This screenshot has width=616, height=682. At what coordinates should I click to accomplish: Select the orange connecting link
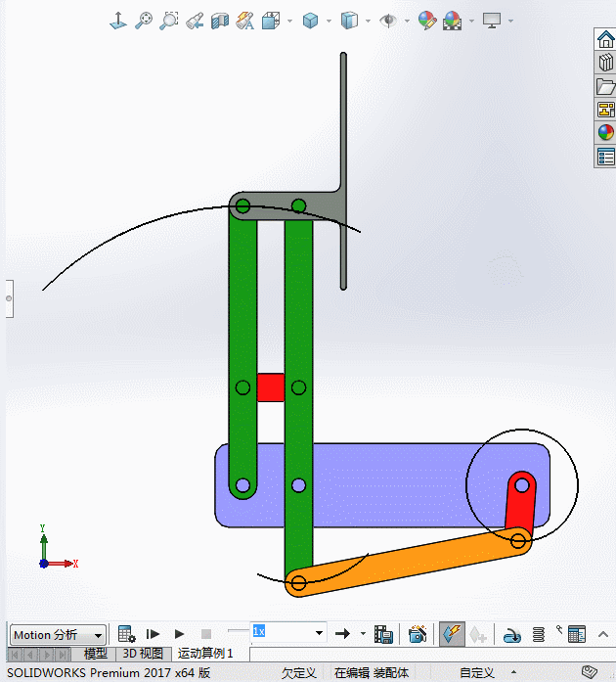pyautogui.click(x=409, y=562)
